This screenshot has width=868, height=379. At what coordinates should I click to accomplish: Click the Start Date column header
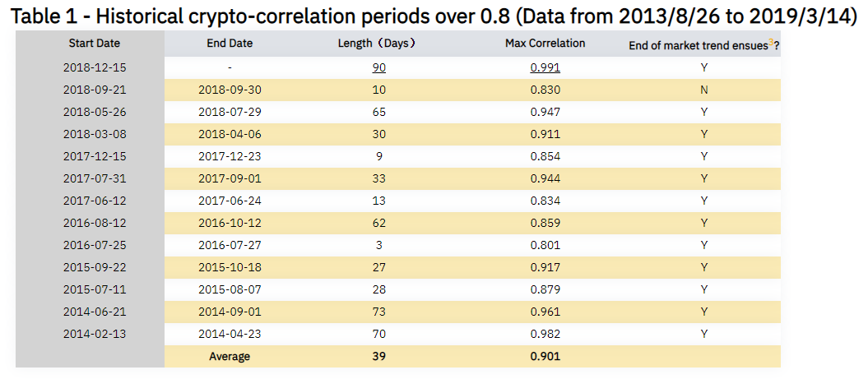point(90,44)
